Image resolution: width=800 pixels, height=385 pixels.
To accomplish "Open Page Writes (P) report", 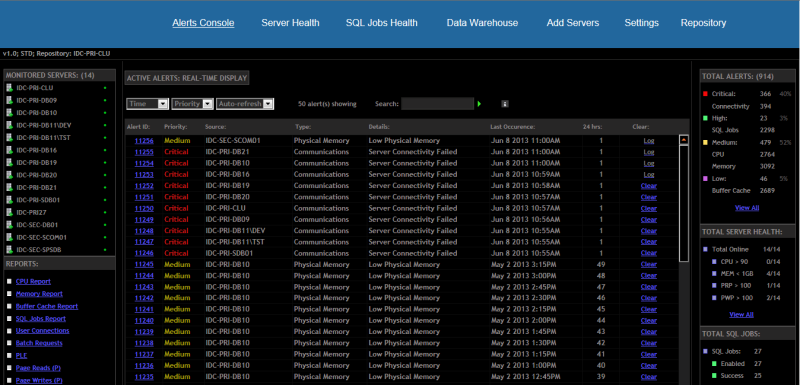I will click(39, 380).
